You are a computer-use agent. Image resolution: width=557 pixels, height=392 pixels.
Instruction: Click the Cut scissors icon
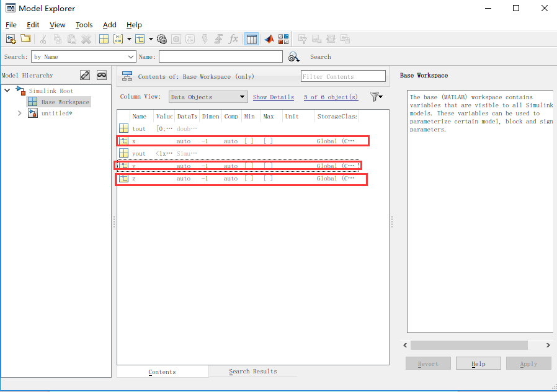(x=43, y=39)
